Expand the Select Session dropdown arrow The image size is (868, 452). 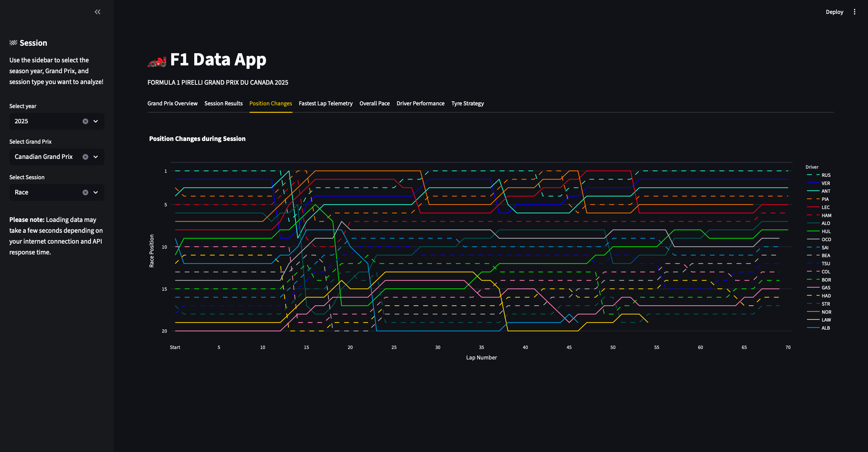click(96, 192)
